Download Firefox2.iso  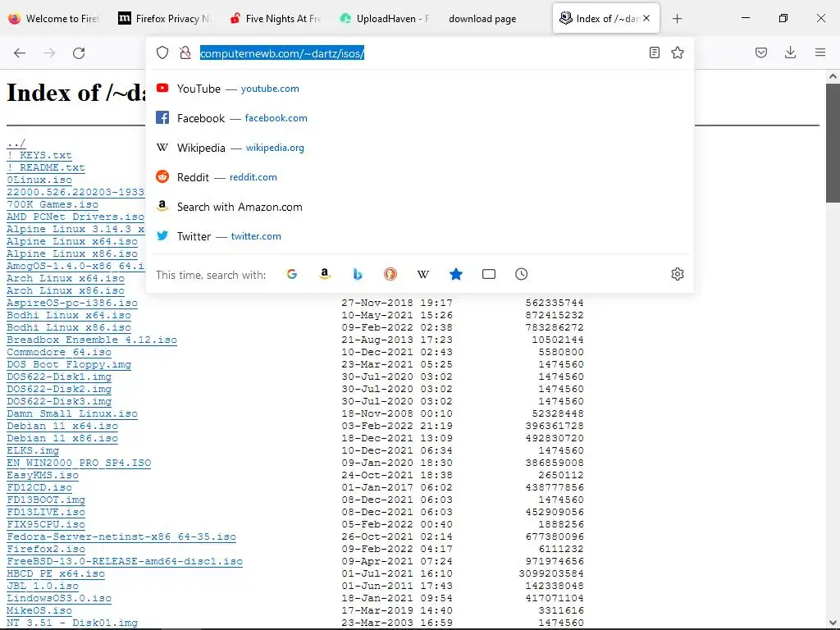tap(46, 550)
